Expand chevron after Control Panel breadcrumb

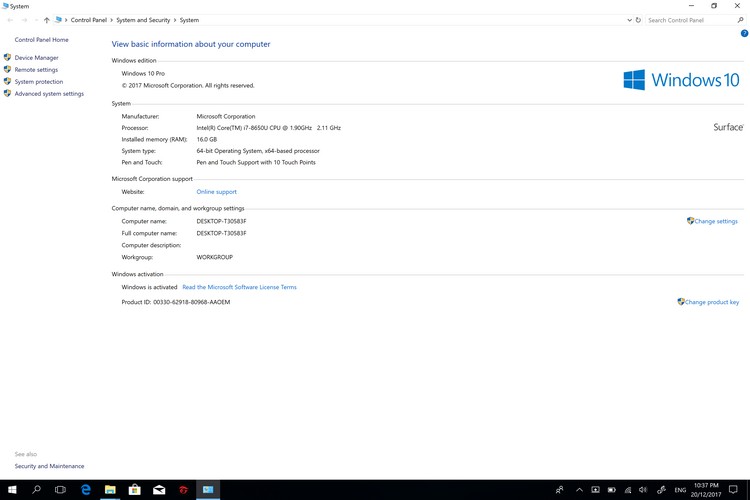(x=111, y=20)
